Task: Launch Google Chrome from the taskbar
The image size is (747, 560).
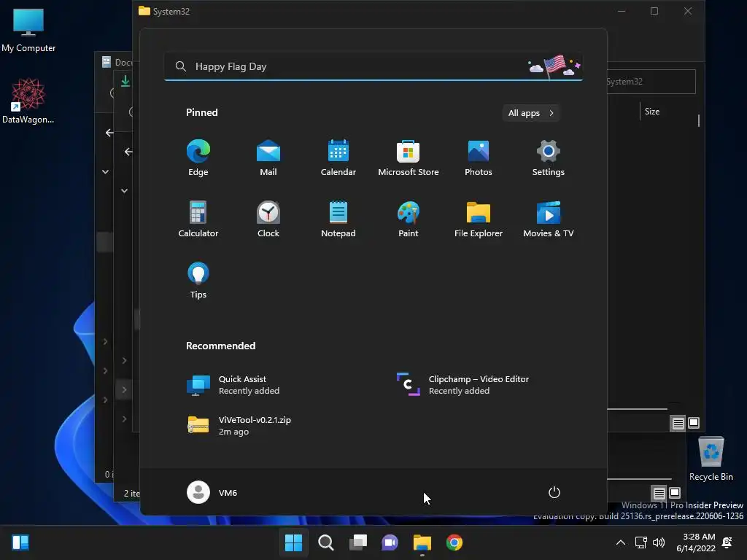Action: 454,542
